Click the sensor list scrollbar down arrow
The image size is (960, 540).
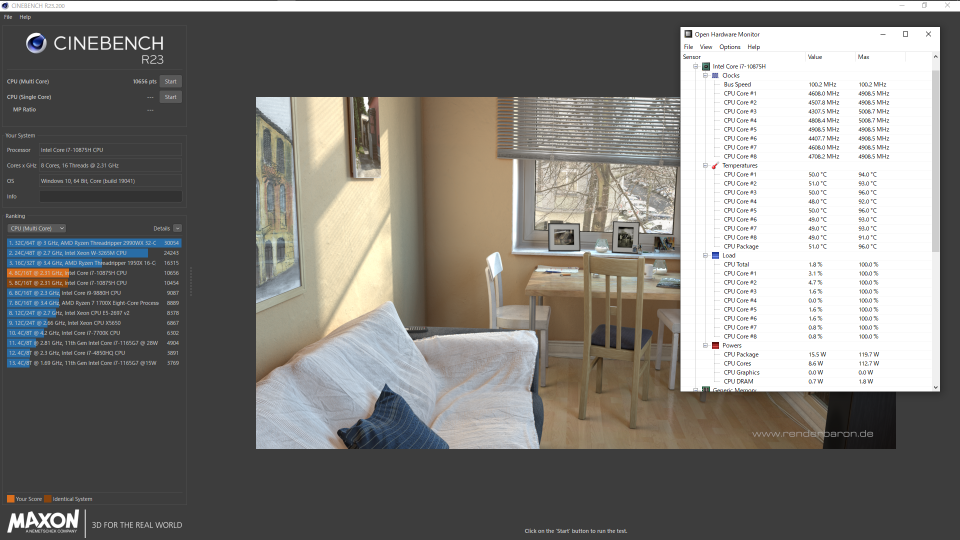[936, 387]
